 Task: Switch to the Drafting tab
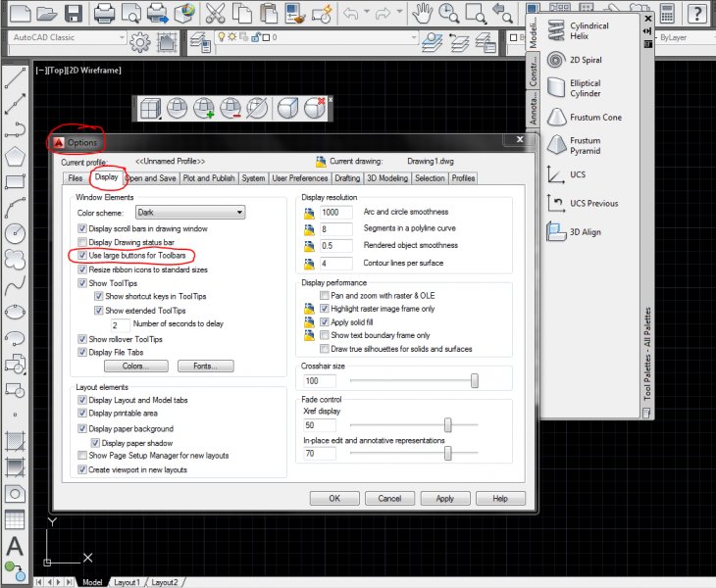346,178
